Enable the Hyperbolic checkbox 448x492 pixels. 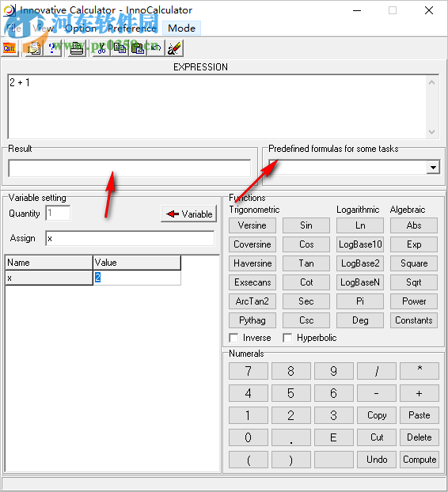(287, 338)
